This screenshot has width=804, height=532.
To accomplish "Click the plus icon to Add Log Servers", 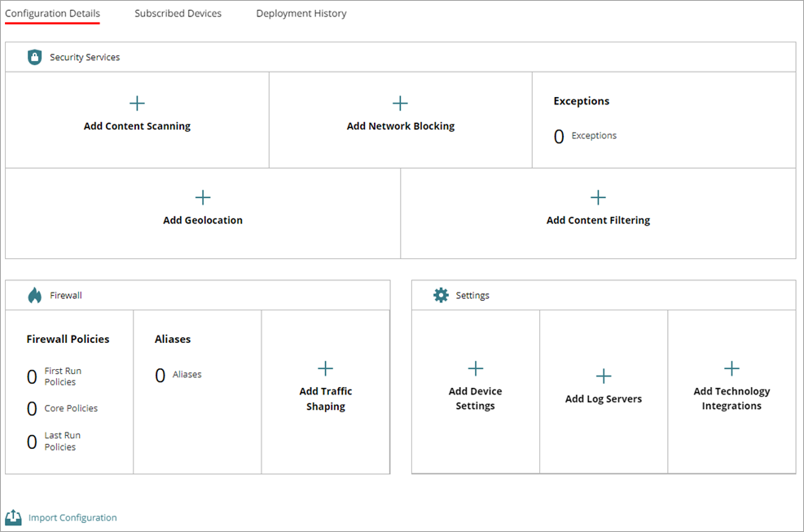I will [x=603, y=376].
